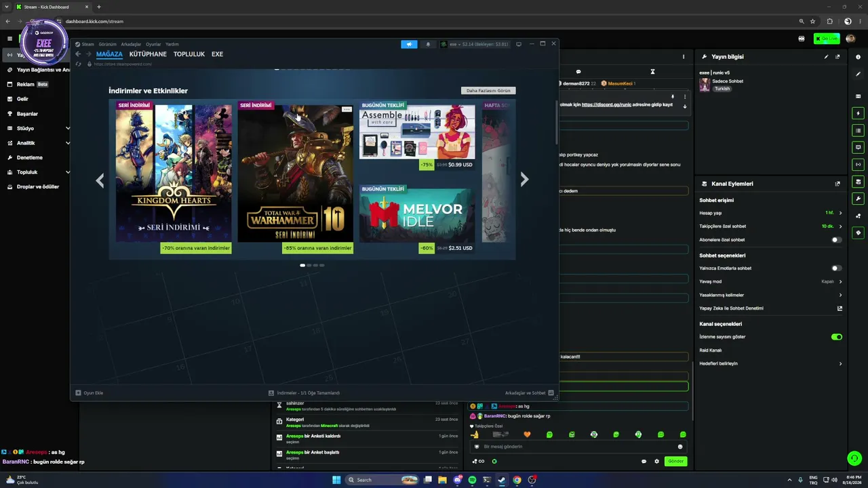This screenshot has height=488, width=868.
Task: Edit stream info with pencil icon in Yayın bilgisi
Action: coord(826,57)
